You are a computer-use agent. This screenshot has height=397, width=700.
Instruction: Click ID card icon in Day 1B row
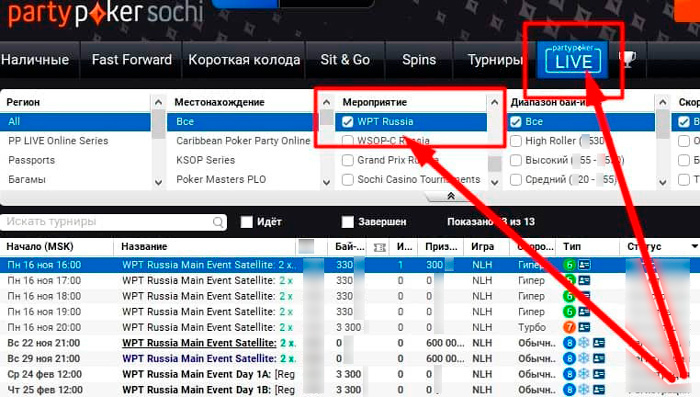pyautogui.click(x=599, y=390)
